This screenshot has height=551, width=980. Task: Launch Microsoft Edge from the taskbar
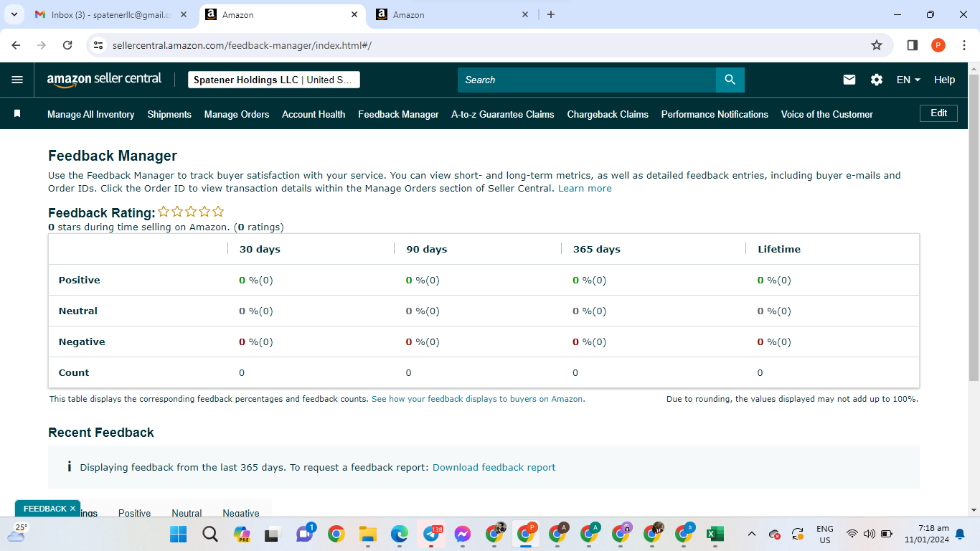pos(400,534)
